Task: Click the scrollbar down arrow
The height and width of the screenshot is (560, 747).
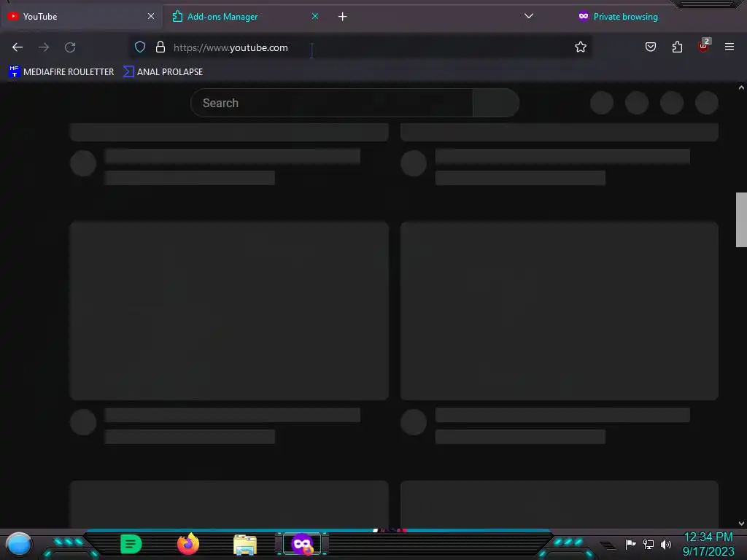Action: (741, 524)
